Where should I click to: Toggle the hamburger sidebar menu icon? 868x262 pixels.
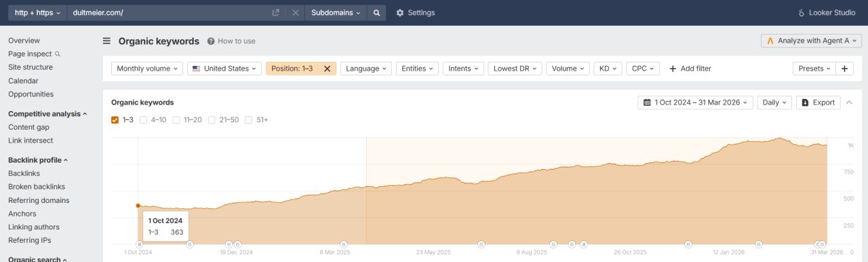pos(106,41)
